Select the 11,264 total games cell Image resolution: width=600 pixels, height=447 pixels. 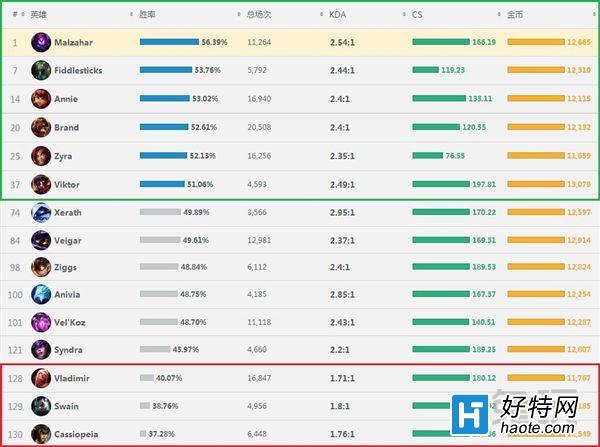[259, 42]
